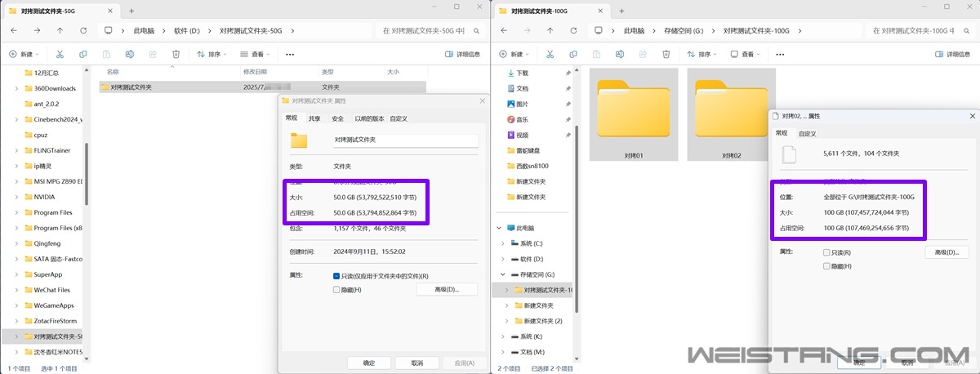Open the 排序 dropdown in the 50G window
The image size is (980, 374).
tap(212, 55)
